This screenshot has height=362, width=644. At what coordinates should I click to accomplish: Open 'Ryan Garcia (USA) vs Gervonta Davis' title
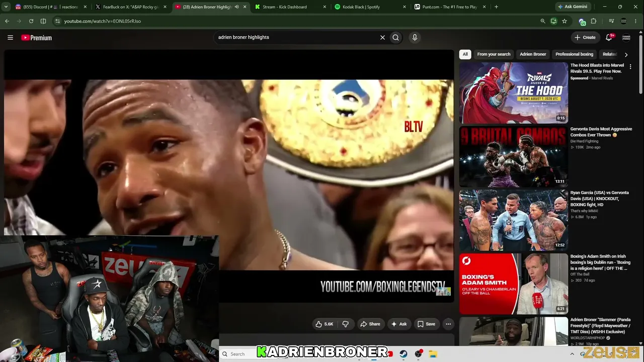pos(600,199)
